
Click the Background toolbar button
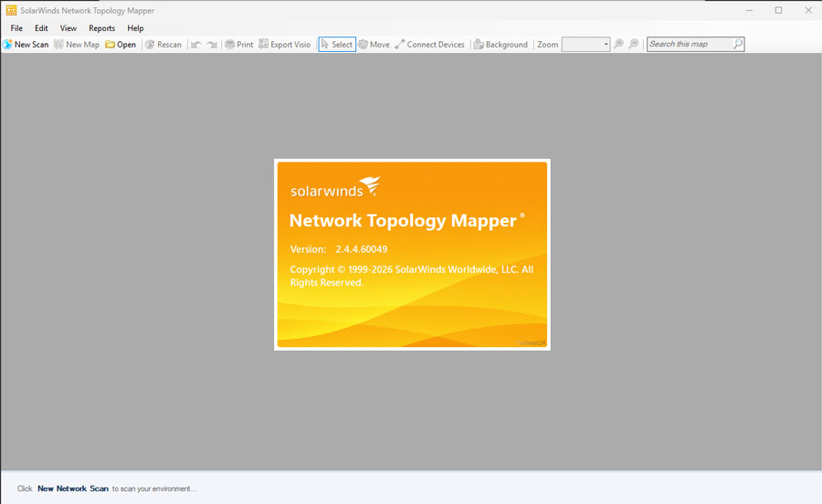click(x=501, y=44)
